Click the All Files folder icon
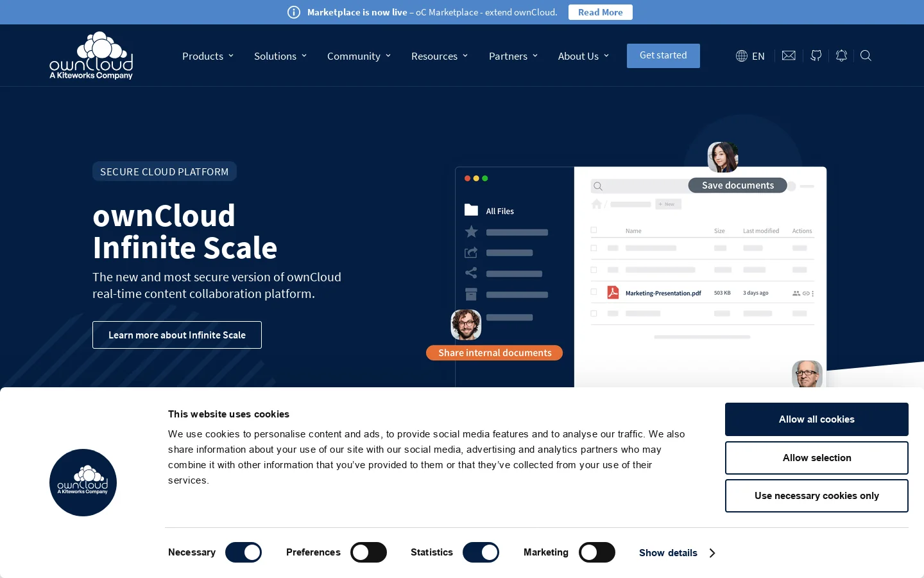 tap(471, 210)
